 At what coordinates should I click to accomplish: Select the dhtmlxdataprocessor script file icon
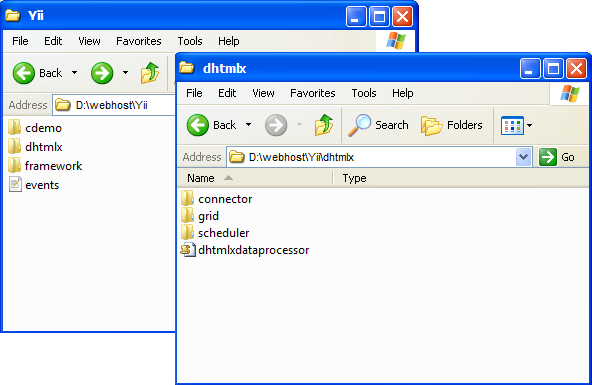point(188,250)
